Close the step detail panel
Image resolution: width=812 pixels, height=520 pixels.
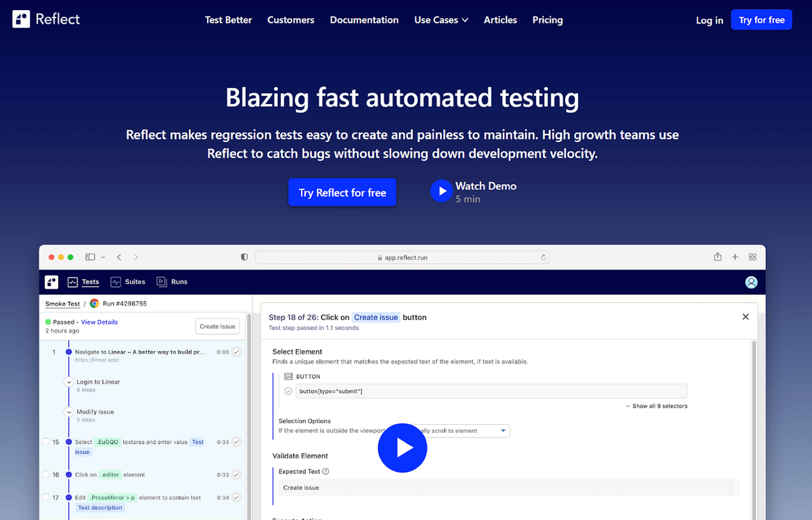click(746, 316)
